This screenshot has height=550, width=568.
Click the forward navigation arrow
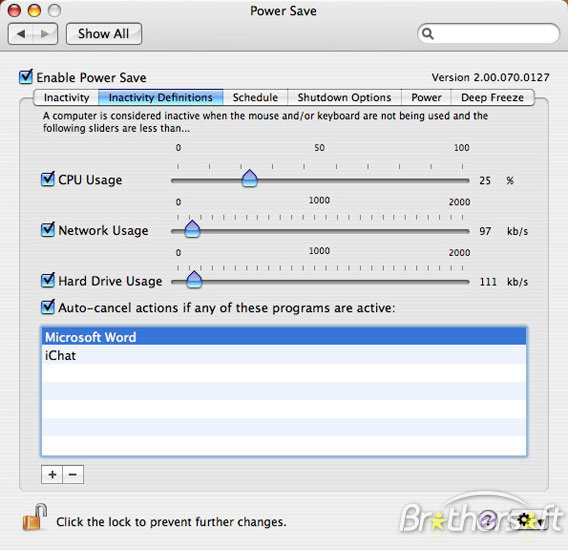coord(45,34)
